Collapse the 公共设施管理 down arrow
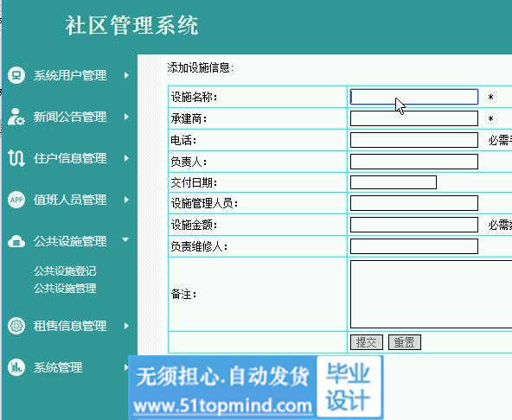The width and height of the screenshot is (512, 420). point(125,240)
